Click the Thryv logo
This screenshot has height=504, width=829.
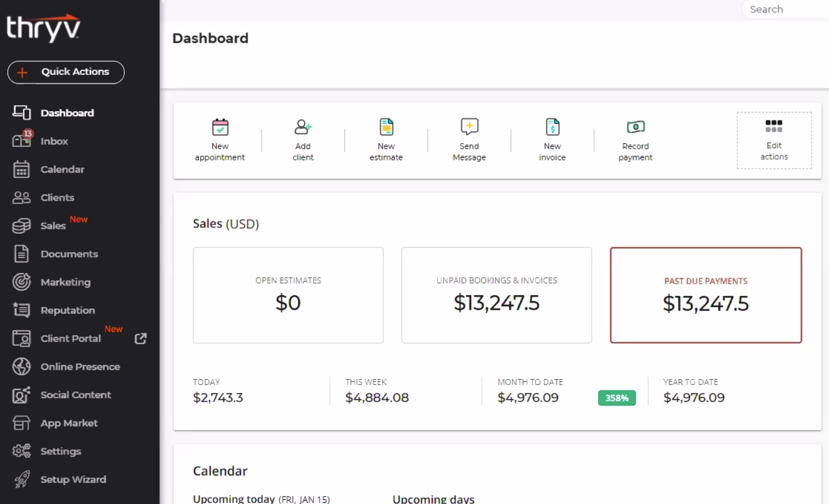coord(44,27)
